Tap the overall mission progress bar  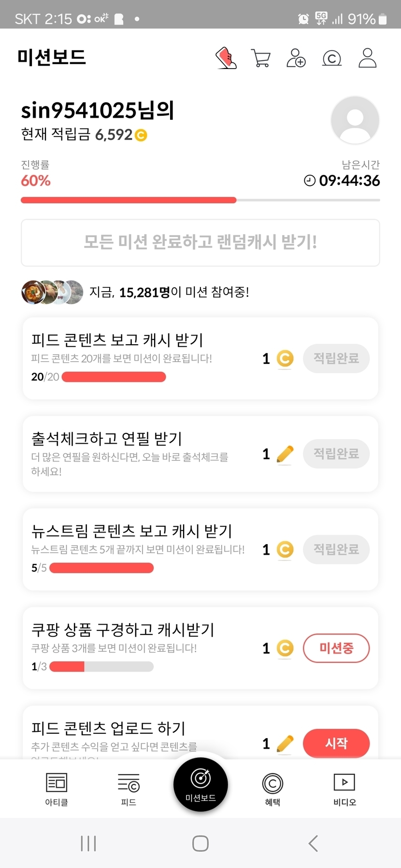point(200,200)
